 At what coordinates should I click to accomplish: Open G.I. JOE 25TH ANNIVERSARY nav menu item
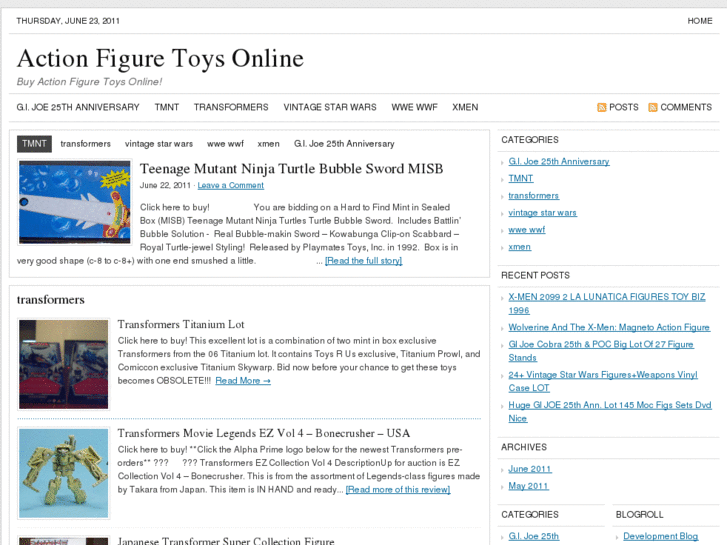point(78,107)
